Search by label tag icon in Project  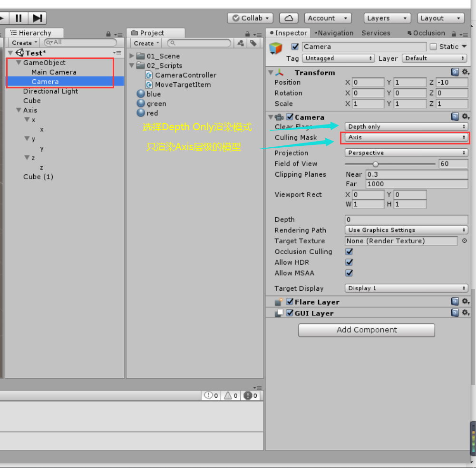pos(253,43)
